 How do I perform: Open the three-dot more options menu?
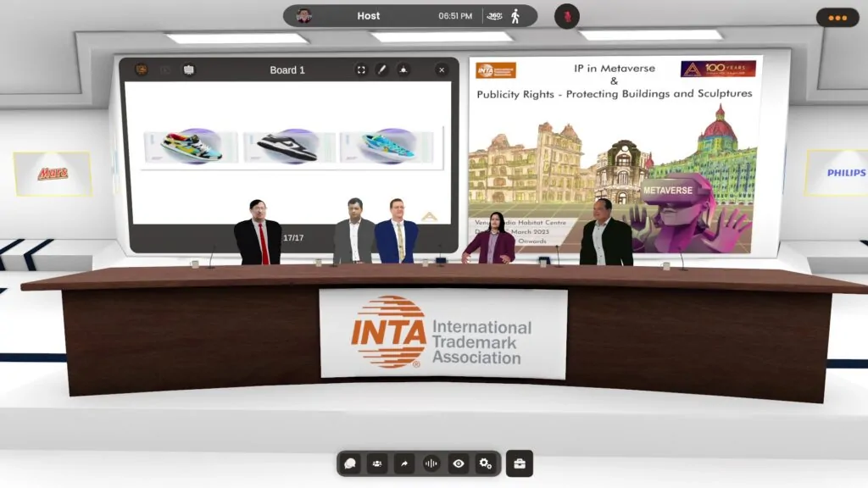click(x=837, y=18)
